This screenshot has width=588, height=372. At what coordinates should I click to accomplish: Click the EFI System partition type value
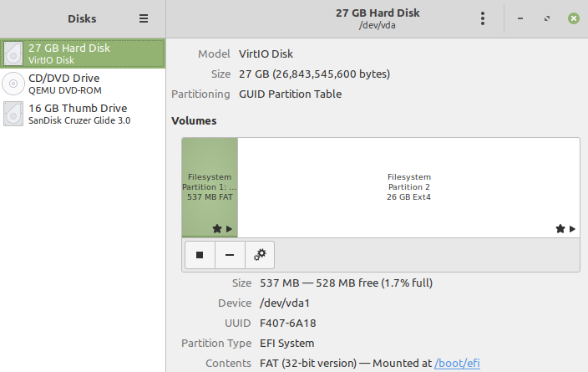286,343
